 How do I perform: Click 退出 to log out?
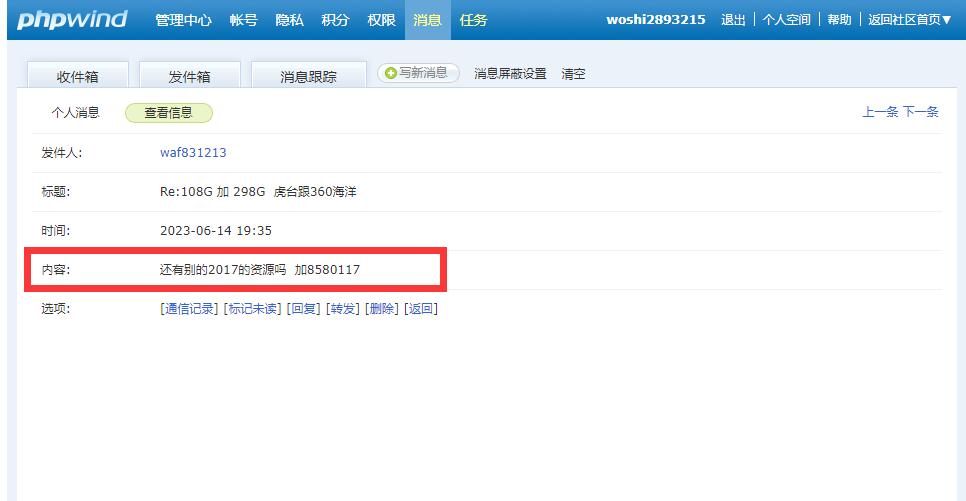[x=733, y=20]
